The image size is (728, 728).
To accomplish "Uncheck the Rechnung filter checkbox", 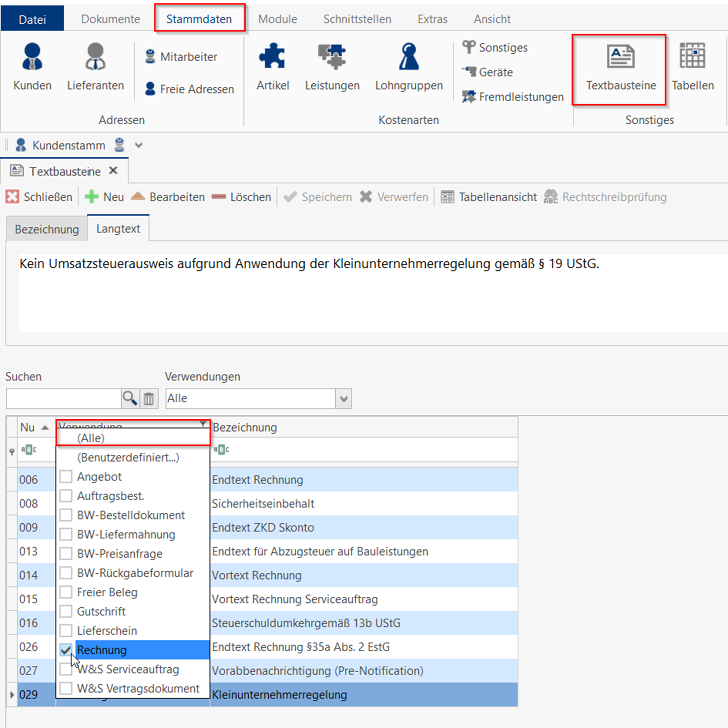I will 66,650.
